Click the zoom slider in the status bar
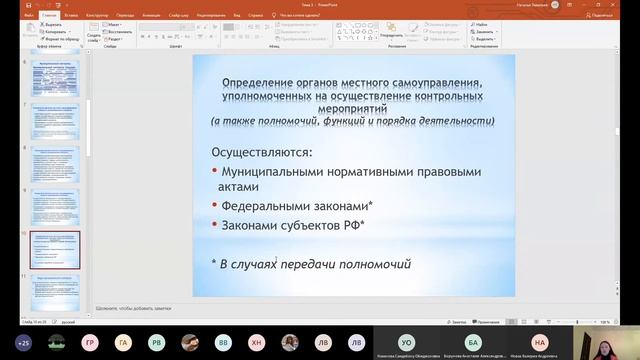The image size is (640, 360). click(577, 322)
